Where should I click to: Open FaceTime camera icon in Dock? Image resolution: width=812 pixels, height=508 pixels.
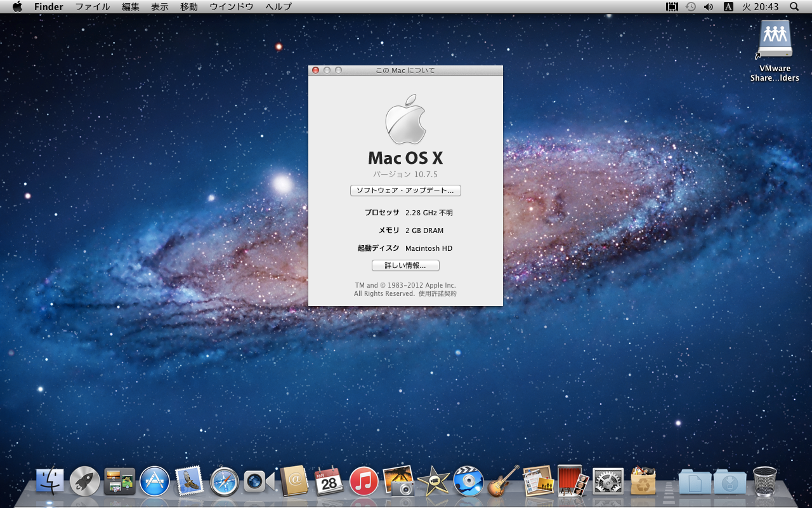260,482
